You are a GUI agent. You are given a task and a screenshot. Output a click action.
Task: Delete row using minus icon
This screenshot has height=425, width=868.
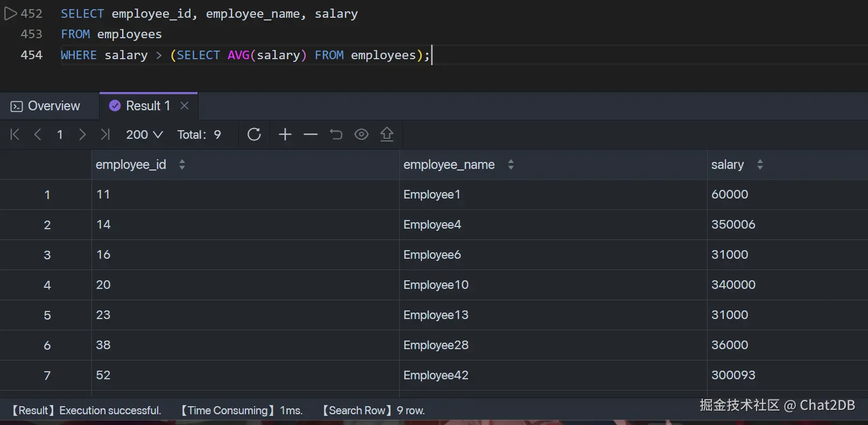click(x=310, y=134)
